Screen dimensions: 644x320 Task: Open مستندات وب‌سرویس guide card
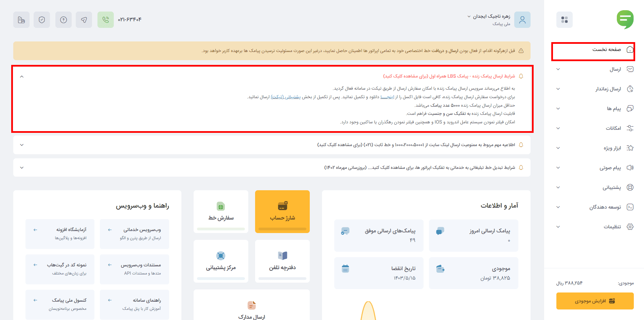[x=135, y=269]
